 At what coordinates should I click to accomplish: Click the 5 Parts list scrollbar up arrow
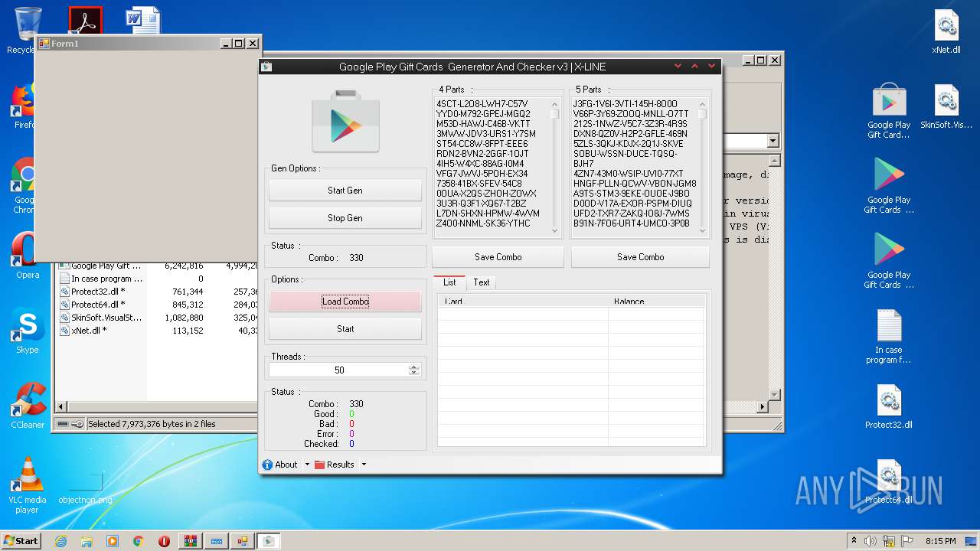pos(702,103)
